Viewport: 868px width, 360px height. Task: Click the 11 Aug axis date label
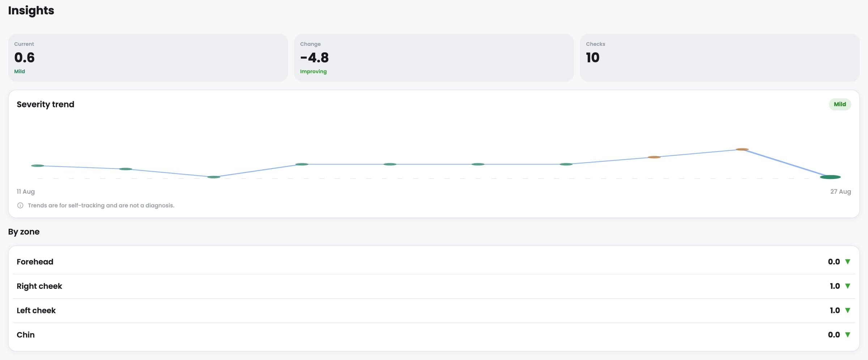pyautogui.click(x=26, y=192)
